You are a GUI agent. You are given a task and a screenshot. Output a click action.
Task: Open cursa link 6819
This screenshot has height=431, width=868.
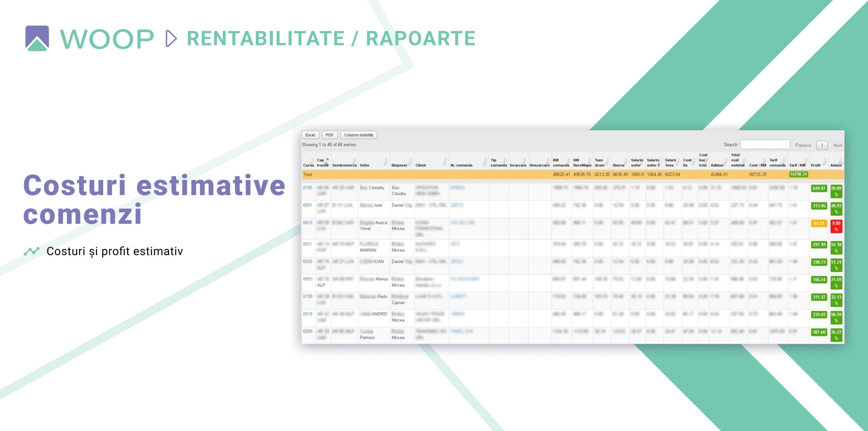pyautogui.click(x=308, y=223)
